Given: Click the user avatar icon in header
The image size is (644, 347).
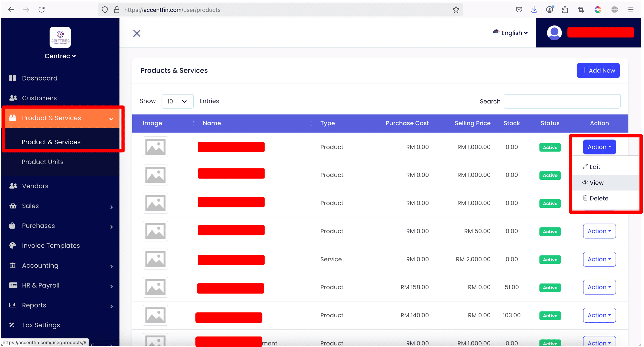Looking at the screenshot, I should pyautogui.click(x=554, y=33).
